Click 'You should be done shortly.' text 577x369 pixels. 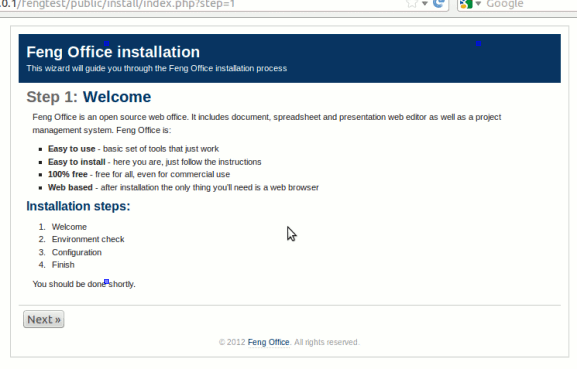point(84,284)
